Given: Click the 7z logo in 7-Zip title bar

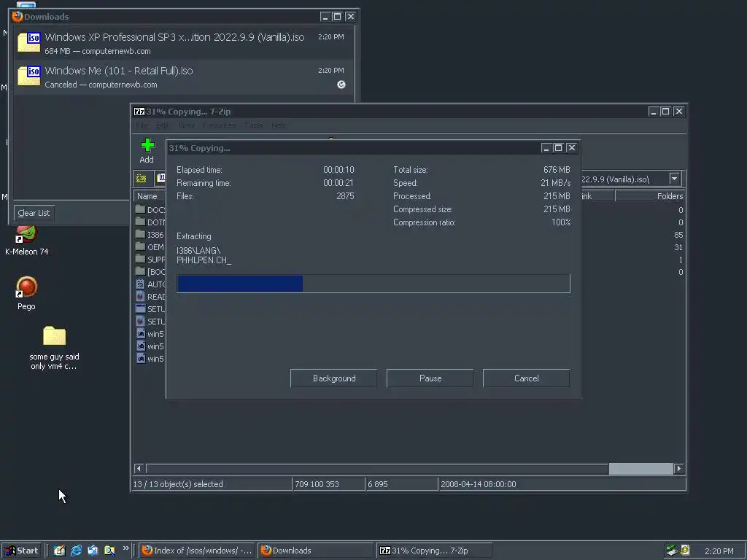Looking at the screenshot, I should pyautogui.click(x=139, y=112).
